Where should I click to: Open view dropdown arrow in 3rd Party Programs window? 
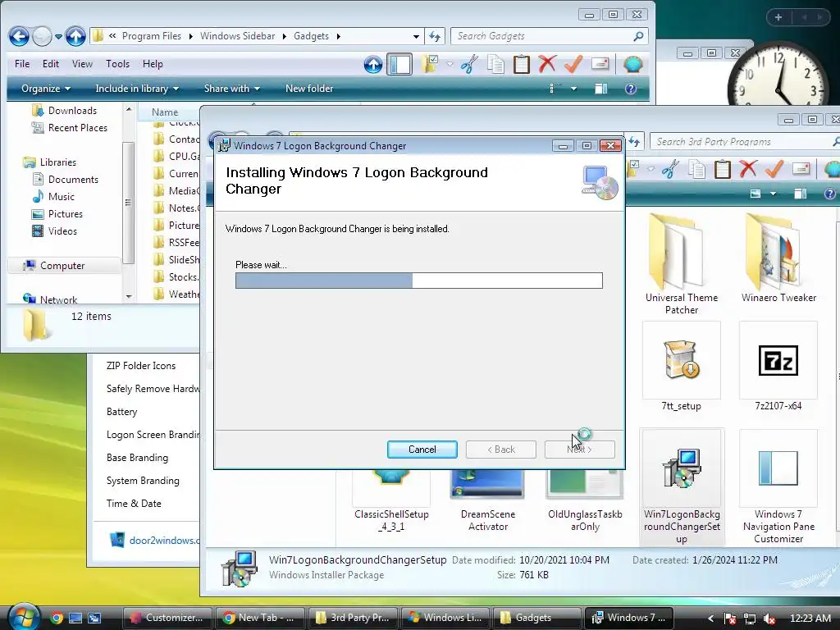773,194
